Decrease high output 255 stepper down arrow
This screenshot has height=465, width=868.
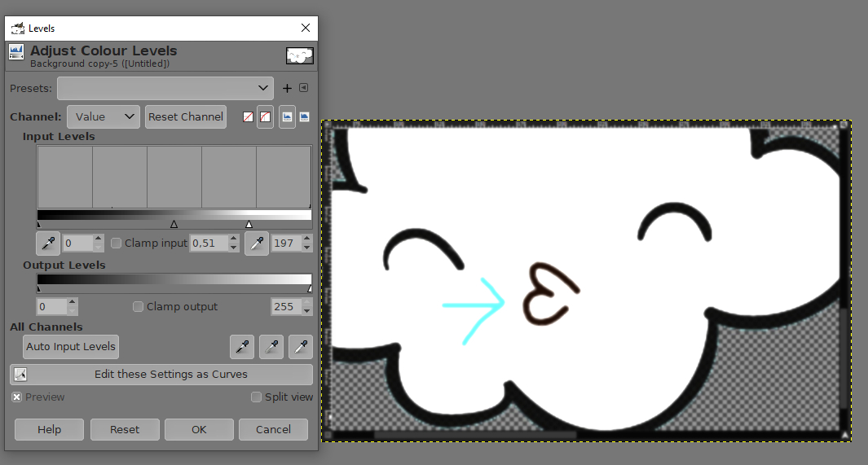point(306,311)
